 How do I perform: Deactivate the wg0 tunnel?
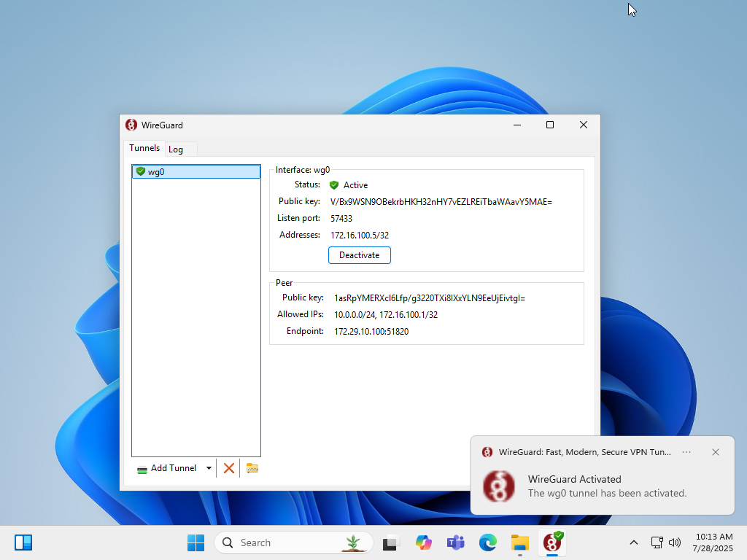click(359, 255)
